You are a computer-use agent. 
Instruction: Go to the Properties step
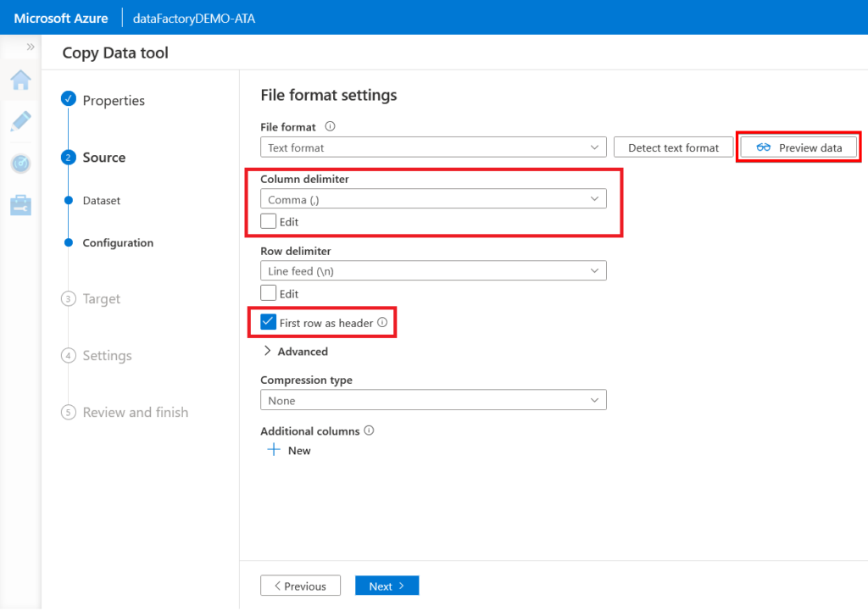point(114,101)
